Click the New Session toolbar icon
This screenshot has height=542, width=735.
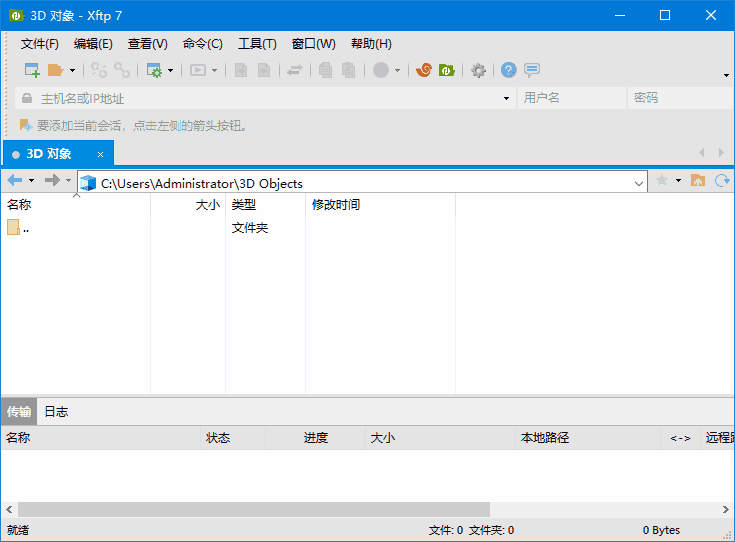pyautogui.click(x=32, y=70)
